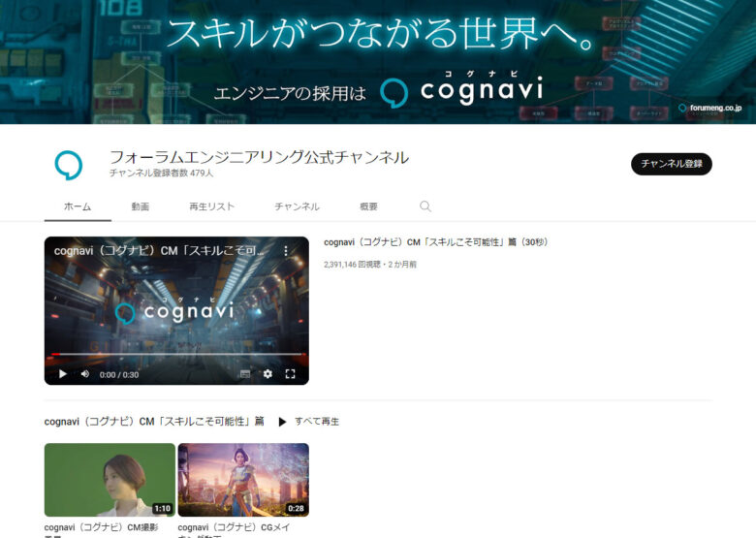Viewport: 756px width, 538px height.
Task: Open the video settings gear
Action: 268,374
